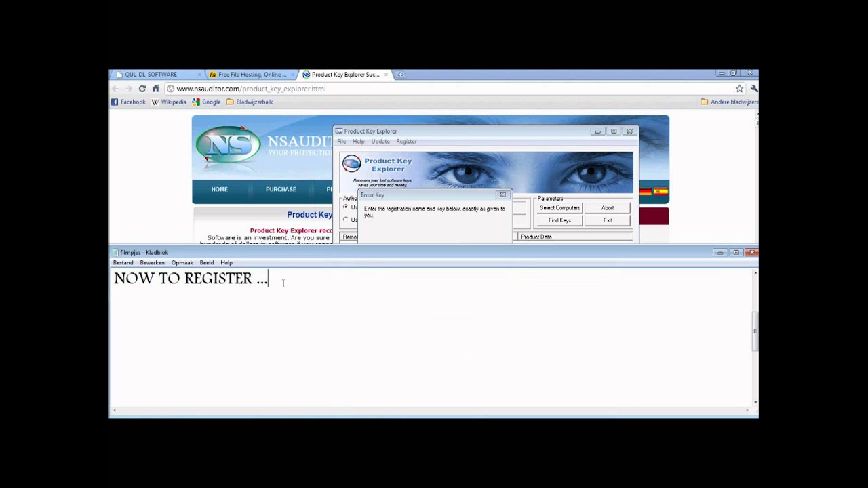Maximize the Kladblok window
Image resolution: width=868 pixels, height=488 pixels.
click(x=736, y=253)
